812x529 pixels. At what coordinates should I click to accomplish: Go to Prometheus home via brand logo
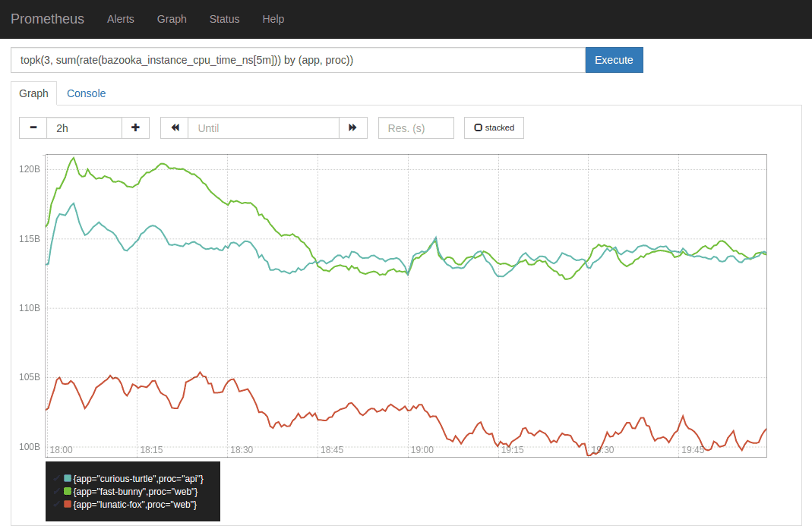[x=47, y=19]
